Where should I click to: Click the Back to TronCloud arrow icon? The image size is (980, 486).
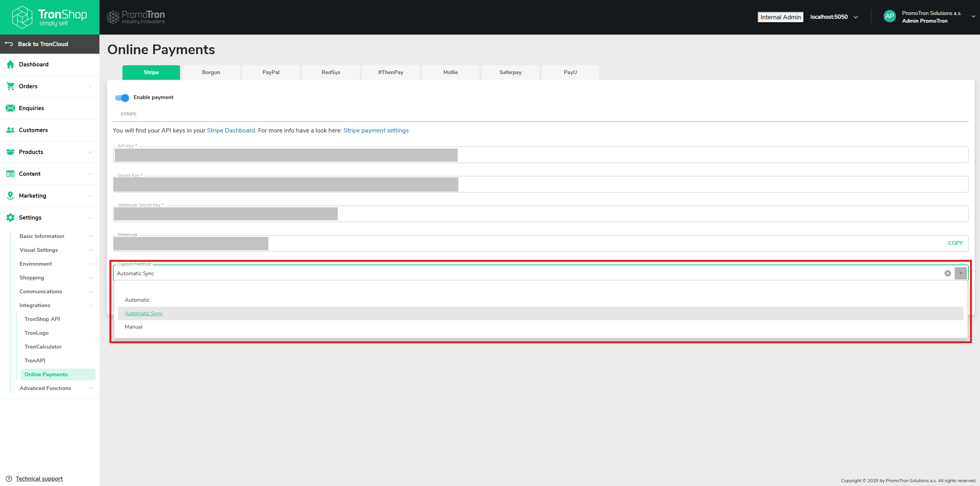click(x=9, y=44)
